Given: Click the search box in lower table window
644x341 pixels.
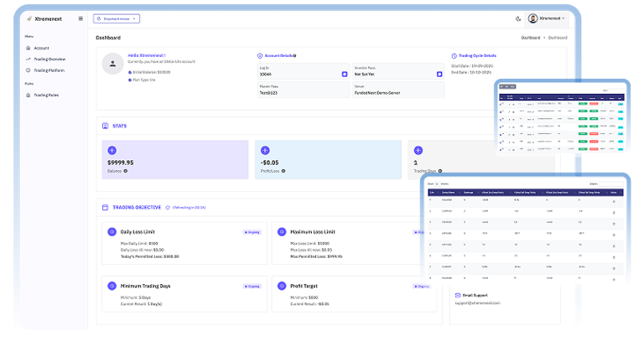Looking at the screenshot, I should 611,183.
